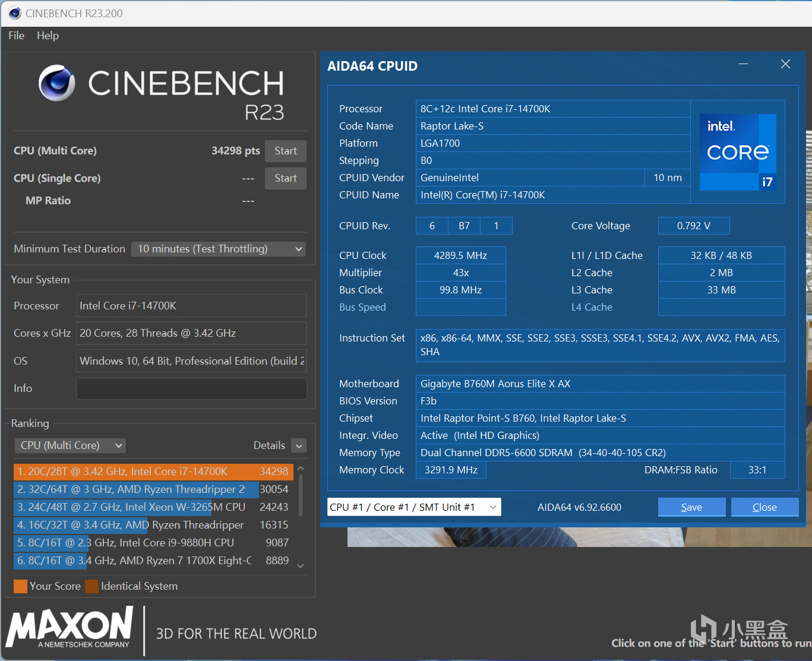Start the CPU Multi Core test
The width and height of the screenshot is (812, 661).
tap(285, 151)
